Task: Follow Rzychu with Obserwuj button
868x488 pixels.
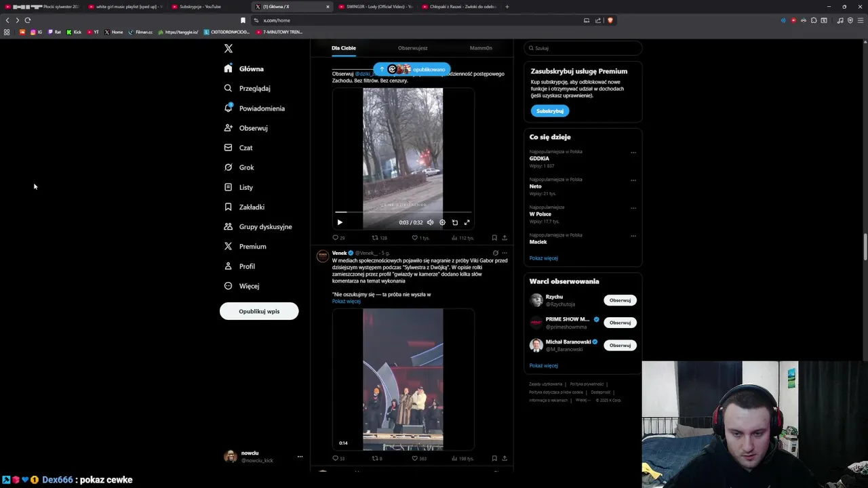Action: (x=620, y=300)
